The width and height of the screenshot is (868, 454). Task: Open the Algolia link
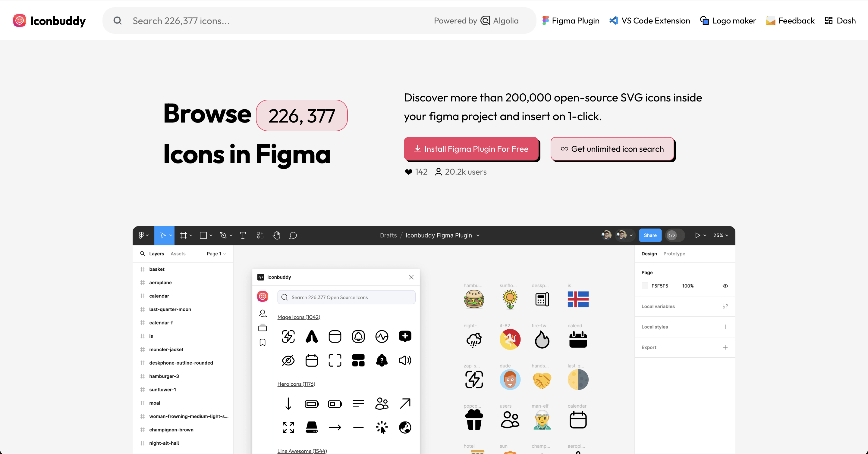[499, 20]
